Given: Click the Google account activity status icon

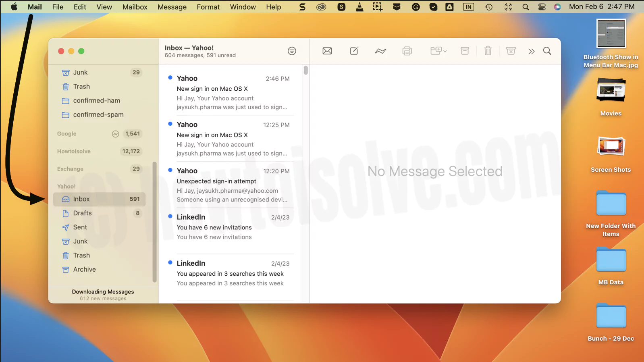Looking at the screenshot, I should click(x=115, y=134).
